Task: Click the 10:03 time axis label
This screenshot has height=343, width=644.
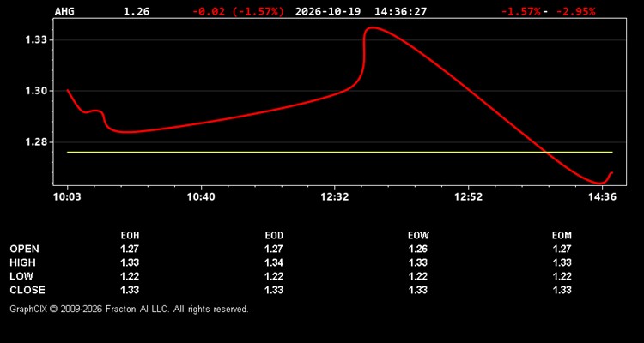Action: click(67, 197)
